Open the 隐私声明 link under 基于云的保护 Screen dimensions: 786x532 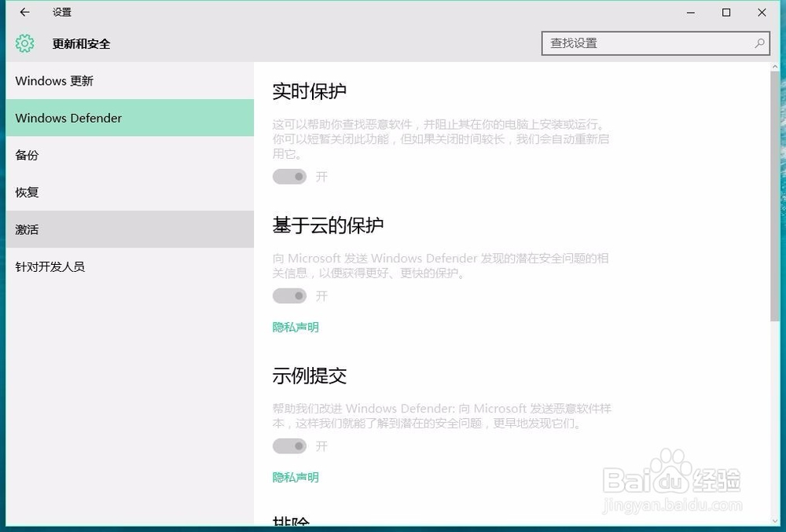pyautogui.click(x=295, y=327)
